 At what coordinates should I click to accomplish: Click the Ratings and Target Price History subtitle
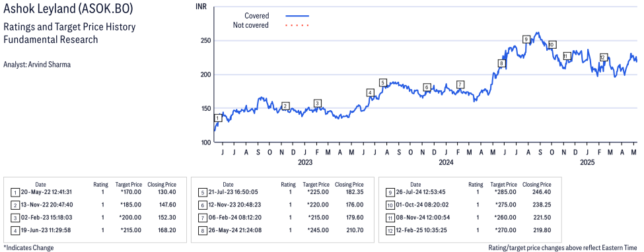tap(69, 27)
